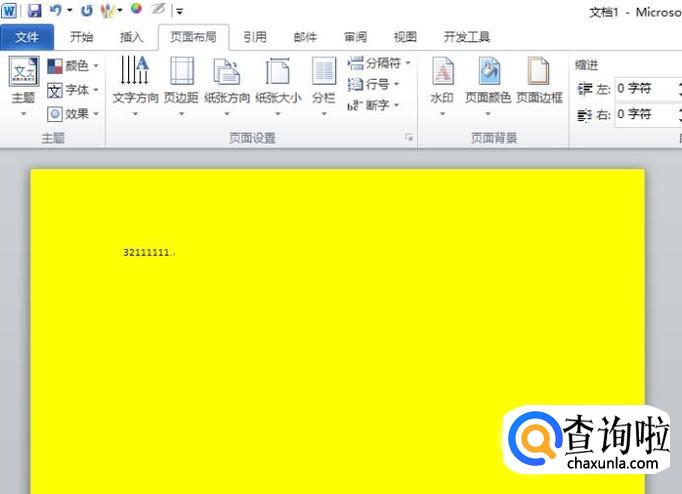Screen dimensions: 682x494
Task: Click Paper Orientation (纸张方向) icon
Action: click(227, 76)
